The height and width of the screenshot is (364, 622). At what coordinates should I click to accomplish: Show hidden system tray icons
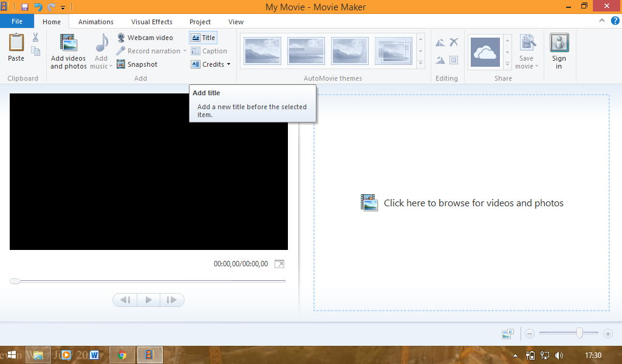pos(515,356)
